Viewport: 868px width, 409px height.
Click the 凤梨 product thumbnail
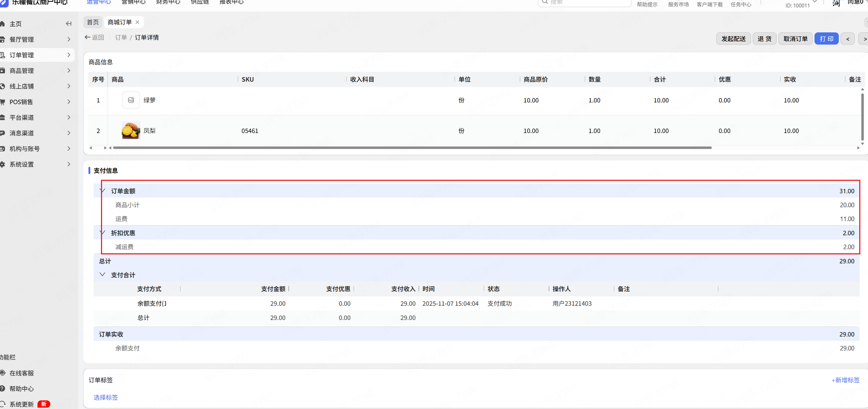[x=131, y=131]
